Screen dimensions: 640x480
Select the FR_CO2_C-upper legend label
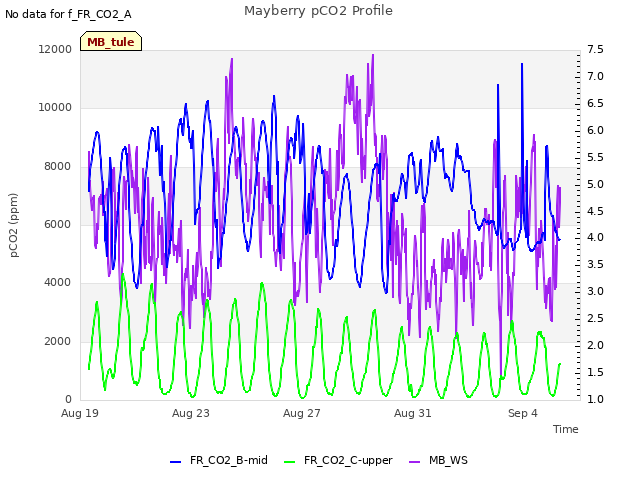pyautogui.click(x=348, y=460)
